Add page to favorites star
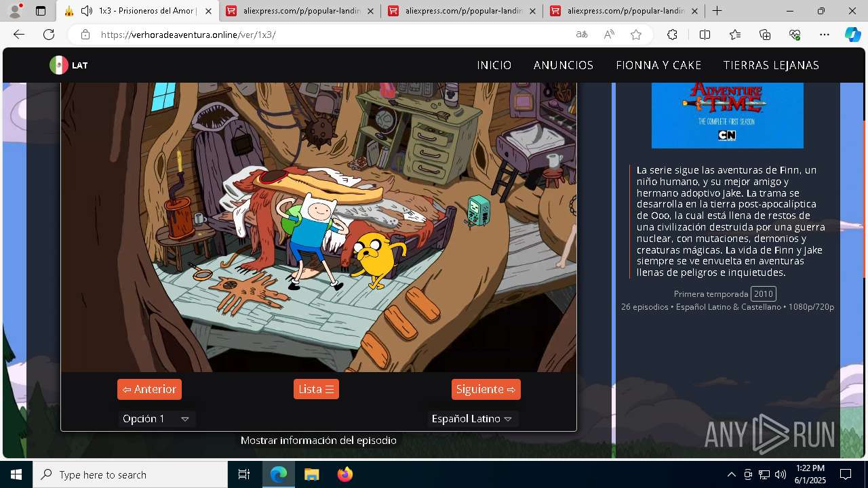Viewport: 868px width, 488px height. [636, 35]
